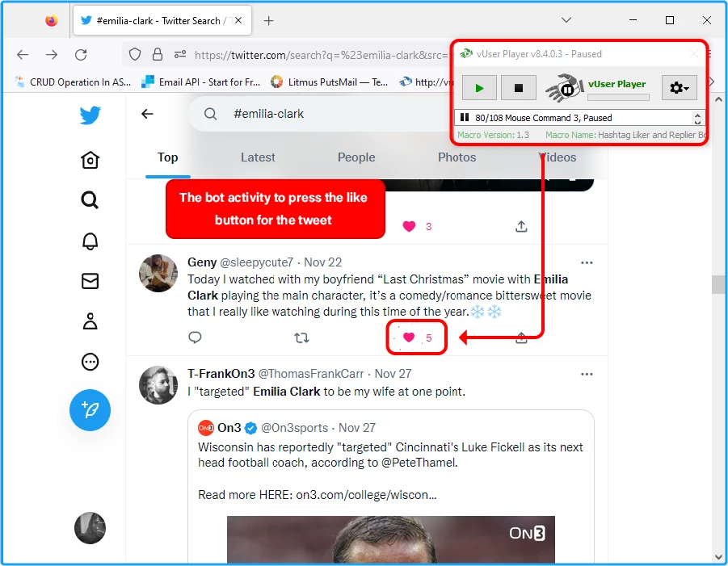Step macro command list up arrow
The width and height of the screenshot is (728, 566).
pos(697,115)
